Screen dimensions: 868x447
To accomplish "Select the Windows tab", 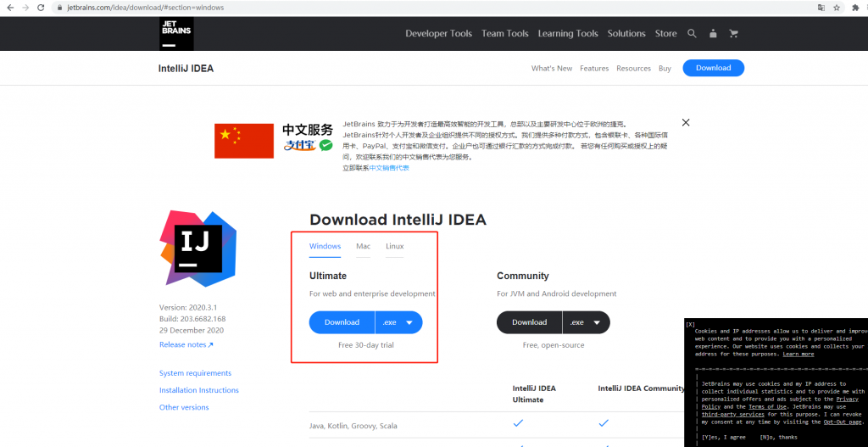I will [x=325, y=247].
